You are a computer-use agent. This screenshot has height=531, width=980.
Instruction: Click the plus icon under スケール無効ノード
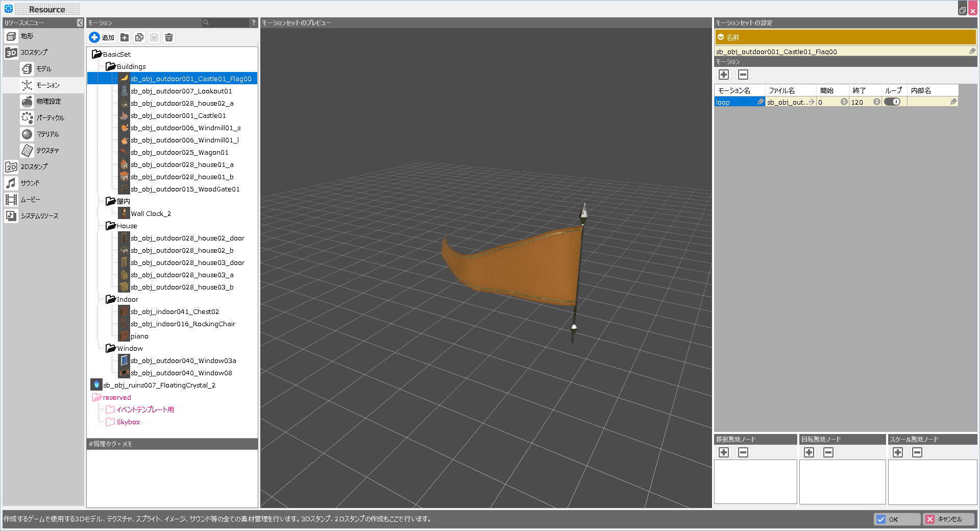[x=898, y=452]
